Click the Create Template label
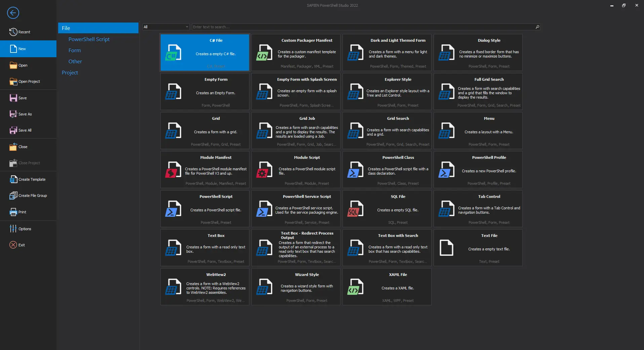644x350 pixels. [32, 179]
